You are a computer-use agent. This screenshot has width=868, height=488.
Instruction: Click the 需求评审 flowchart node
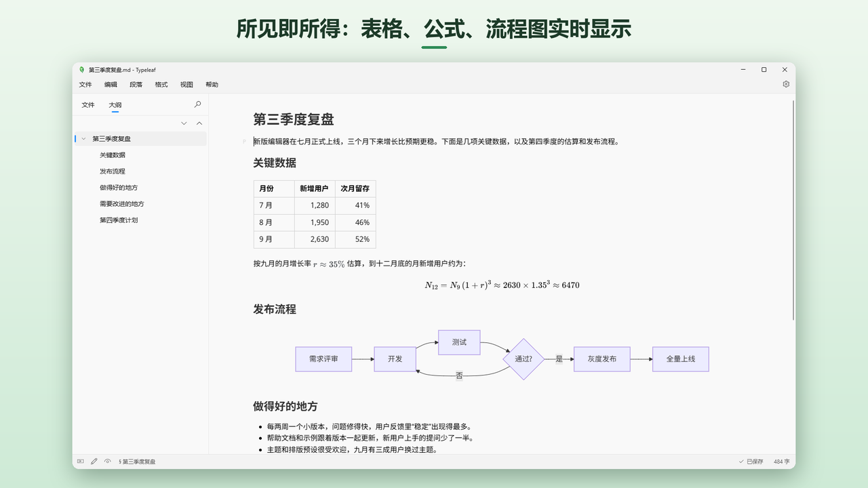(x=323, y=359)
